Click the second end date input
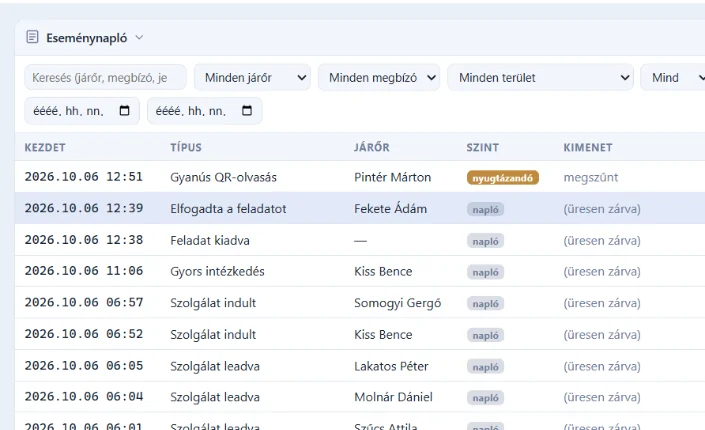The image size is (705, 430). coord(205,111)
